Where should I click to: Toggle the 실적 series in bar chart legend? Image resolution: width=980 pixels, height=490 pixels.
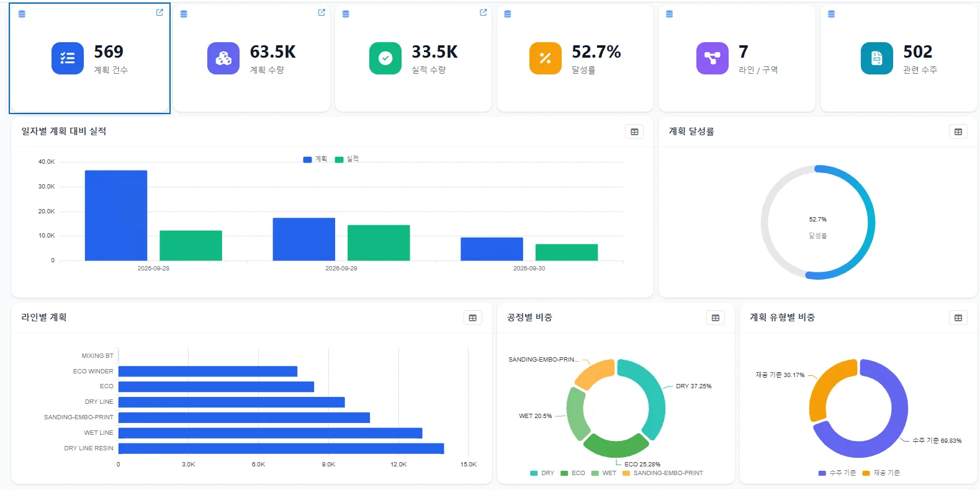pos(347,159)
